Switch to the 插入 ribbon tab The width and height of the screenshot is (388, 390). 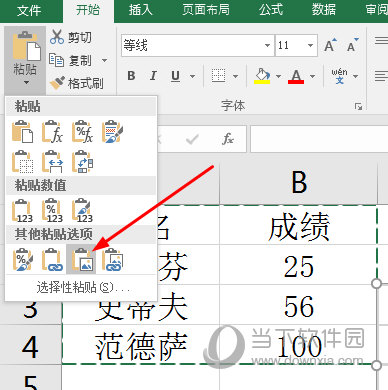click(x=141, y=10)
